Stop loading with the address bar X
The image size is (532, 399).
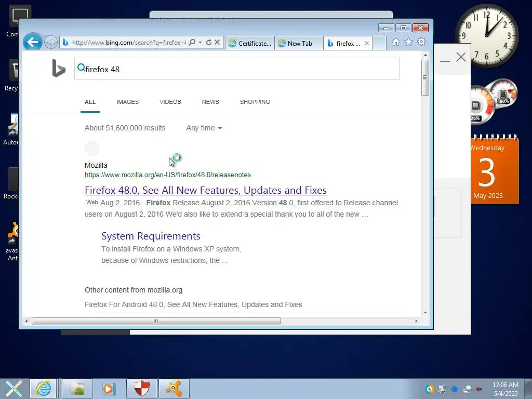tap(217, 43)
